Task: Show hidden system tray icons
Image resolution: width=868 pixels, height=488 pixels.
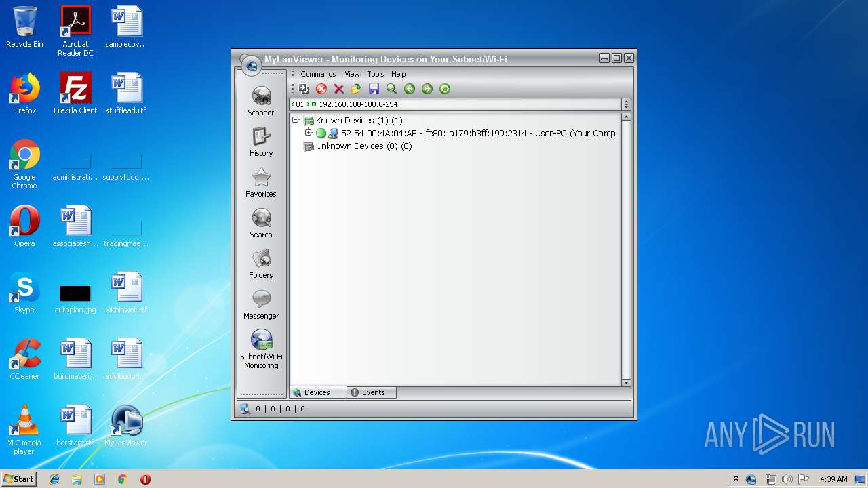Action: [x=736, y=479]
